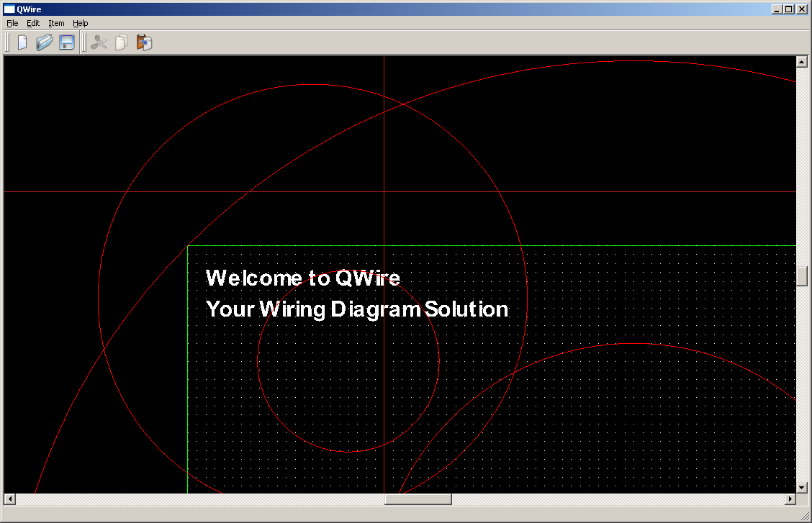Screen dimensions: 812x523
Task: Click the horizontal scrollbar right arrow
Action: [x=790, y=499]
